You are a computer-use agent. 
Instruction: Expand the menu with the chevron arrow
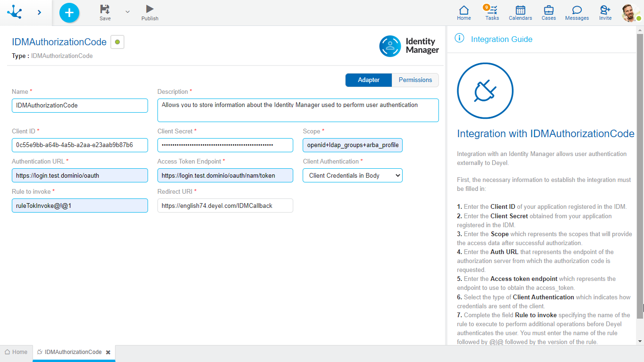[39, 12]
